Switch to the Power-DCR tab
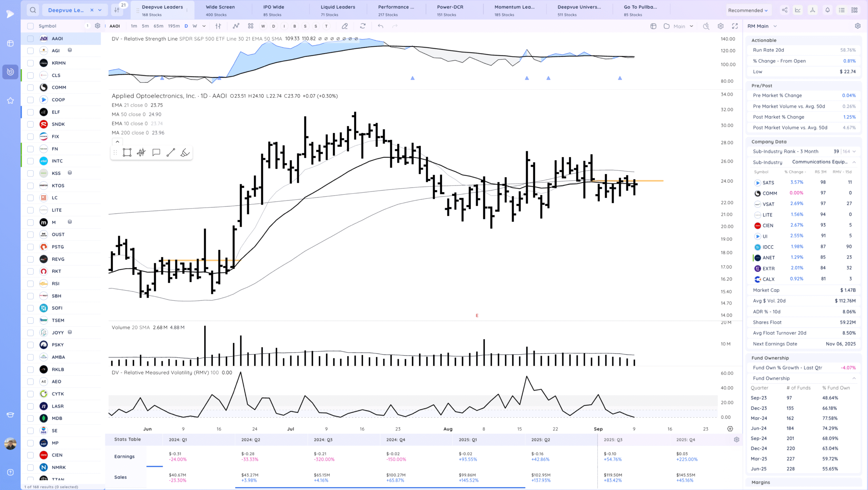 (x=450, y=10)
